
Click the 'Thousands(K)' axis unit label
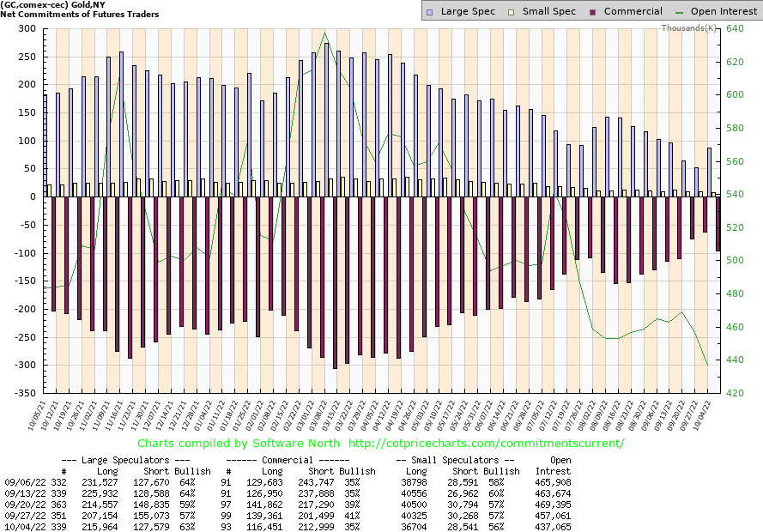coord(689,28)
